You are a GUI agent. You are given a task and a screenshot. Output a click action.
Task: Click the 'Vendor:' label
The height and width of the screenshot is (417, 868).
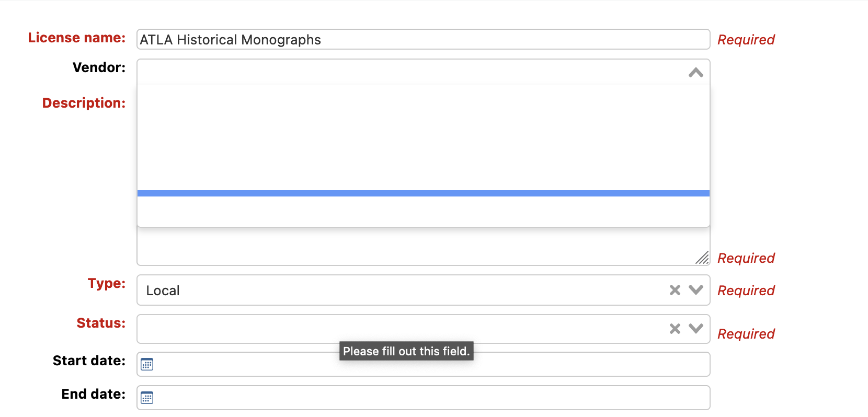pos(99,67)
